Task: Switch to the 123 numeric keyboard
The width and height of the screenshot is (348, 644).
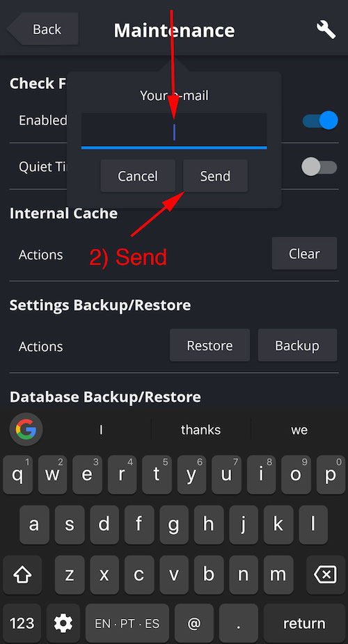Action: [22, 624]
